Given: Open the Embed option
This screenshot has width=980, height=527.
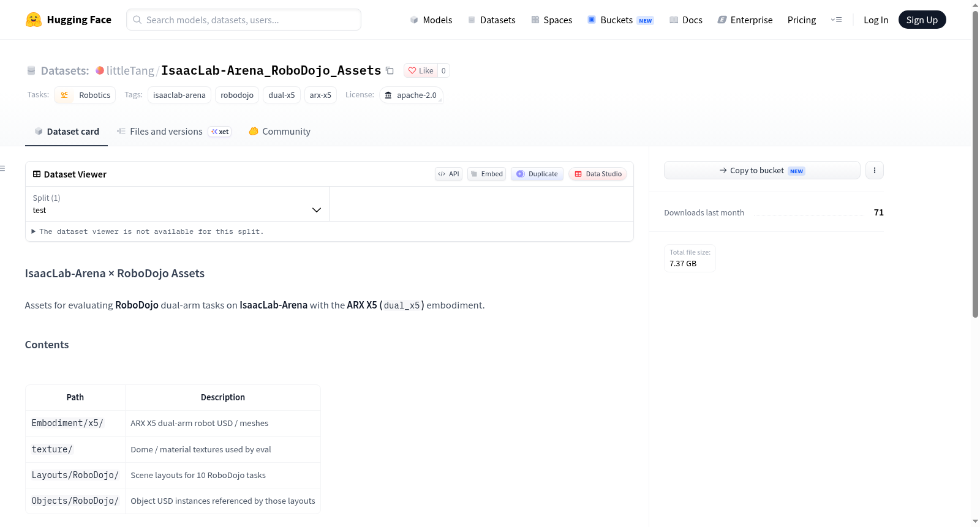Looking at the screenshot, I should tap(487, 174).
